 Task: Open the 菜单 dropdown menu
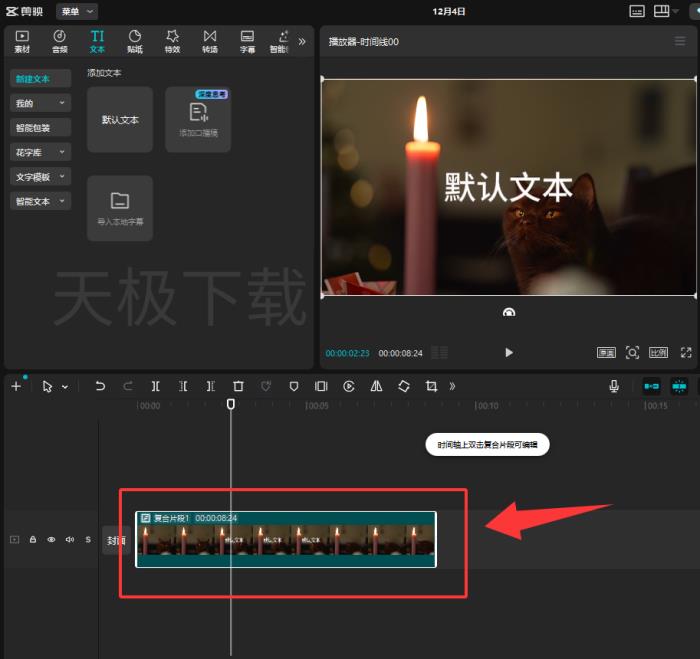tap(76, 11)
